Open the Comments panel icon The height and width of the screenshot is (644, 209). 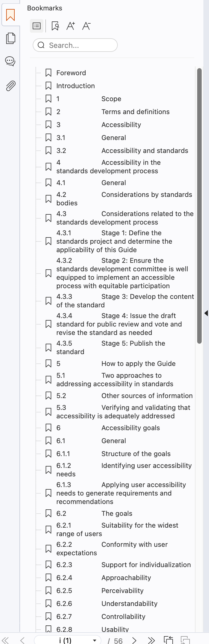tap(10, 61)
